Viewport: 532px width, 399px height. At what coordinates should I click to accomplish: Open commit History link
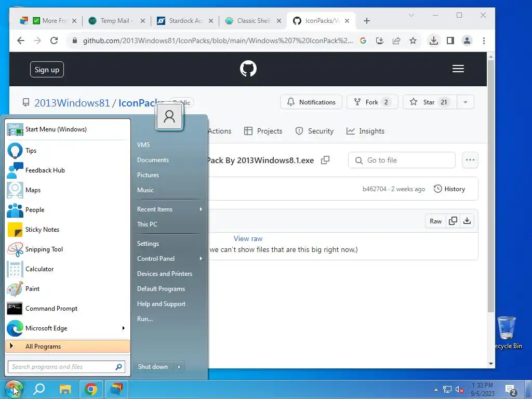point(449,189)
